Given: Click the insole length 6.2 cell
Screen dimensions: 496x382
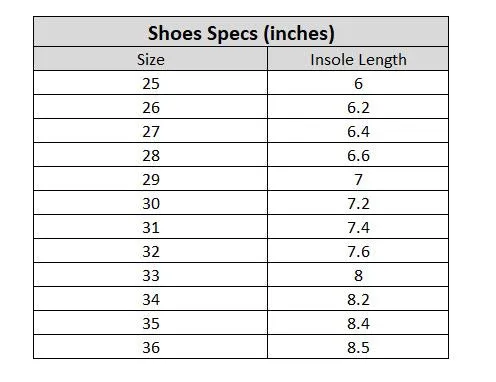Looking at the screenshot, I should pyautogui.click(x=358, y=107).
